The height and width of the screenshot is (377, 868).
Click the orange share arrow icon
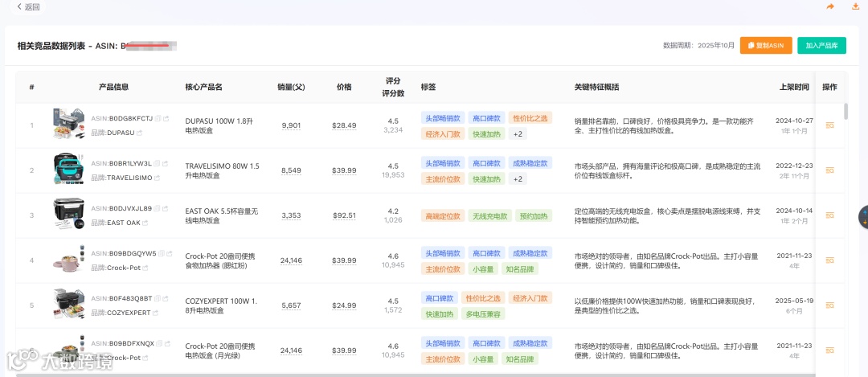coord(830,6)
